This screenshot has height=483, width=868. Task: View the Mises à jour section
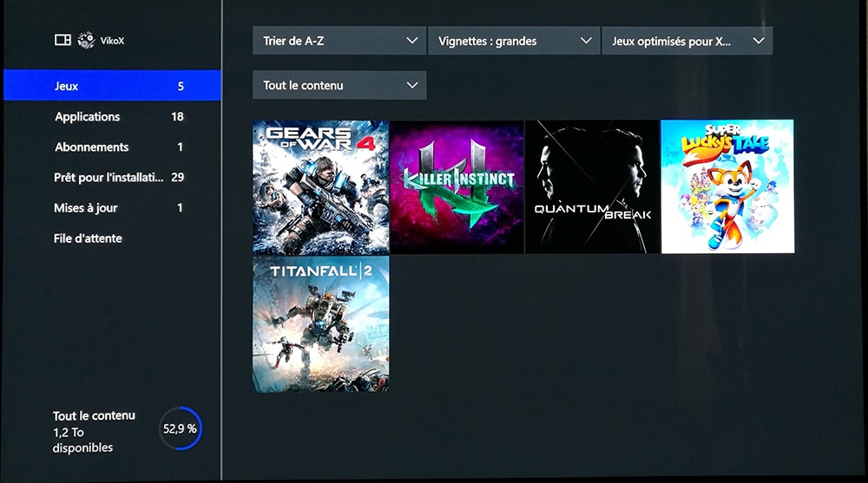click(112, 207)
